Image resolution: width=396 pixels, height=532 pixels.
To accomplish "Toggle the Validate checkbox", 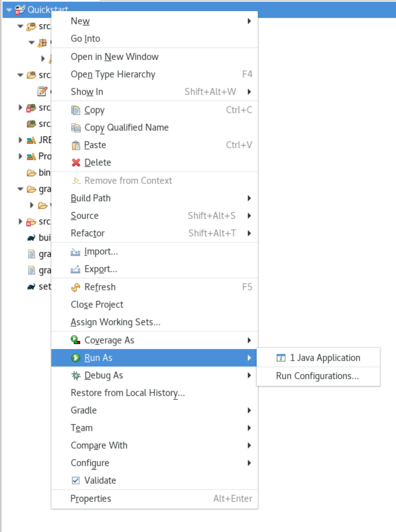I will click(x=76, y=481).
